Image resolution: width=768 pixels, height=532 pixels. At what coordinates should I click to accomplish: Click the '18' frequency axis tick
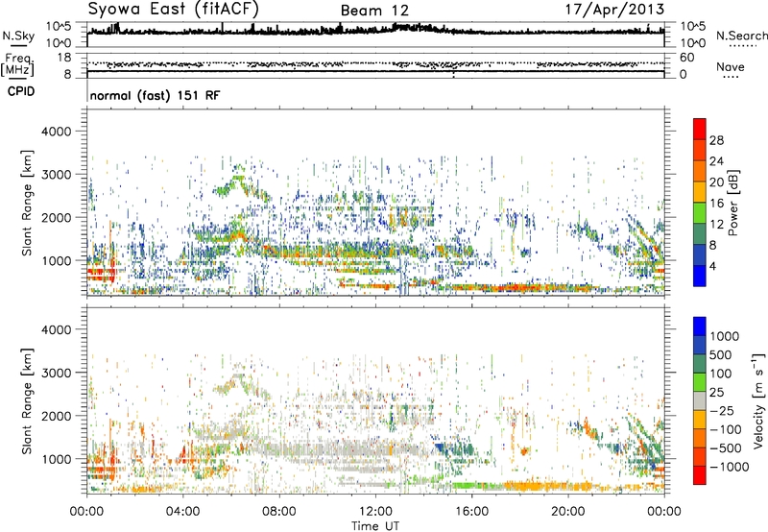coord(64,58)
